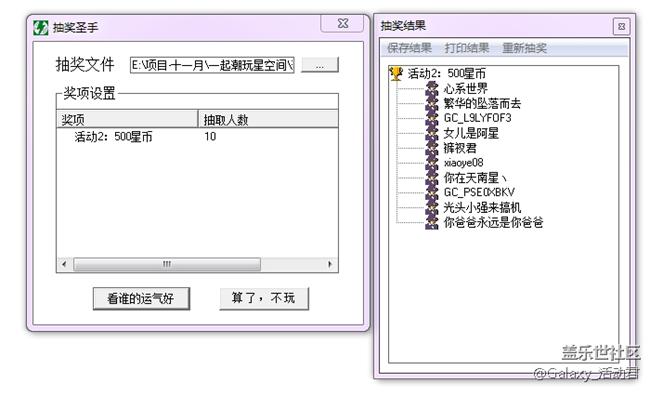This screenshot has width=650, height=396.
Task: Click the trophy icon next to 活动2: 500星币
Action: point(396,74)
